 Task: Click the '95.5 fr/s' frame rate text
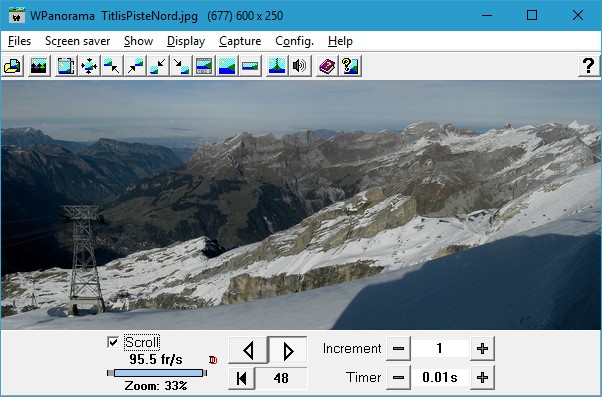click(x=155, y=359)
